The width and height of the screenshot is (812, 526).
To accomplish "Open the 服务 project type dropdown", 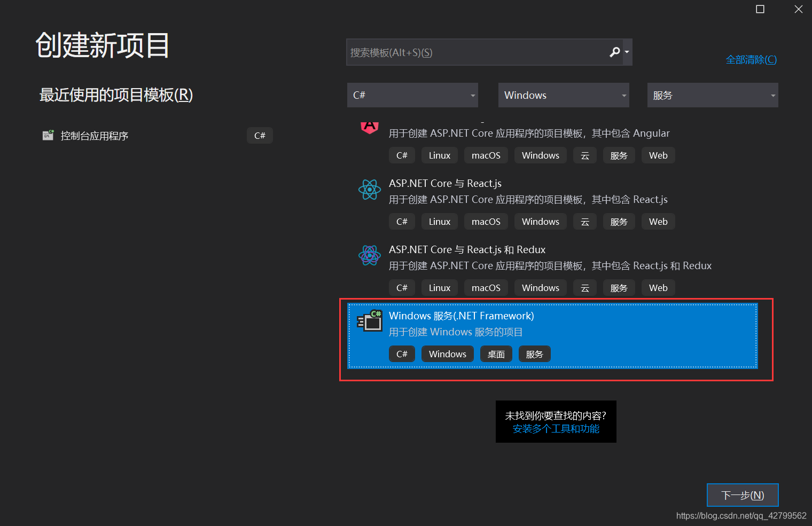I will point(713,95).
